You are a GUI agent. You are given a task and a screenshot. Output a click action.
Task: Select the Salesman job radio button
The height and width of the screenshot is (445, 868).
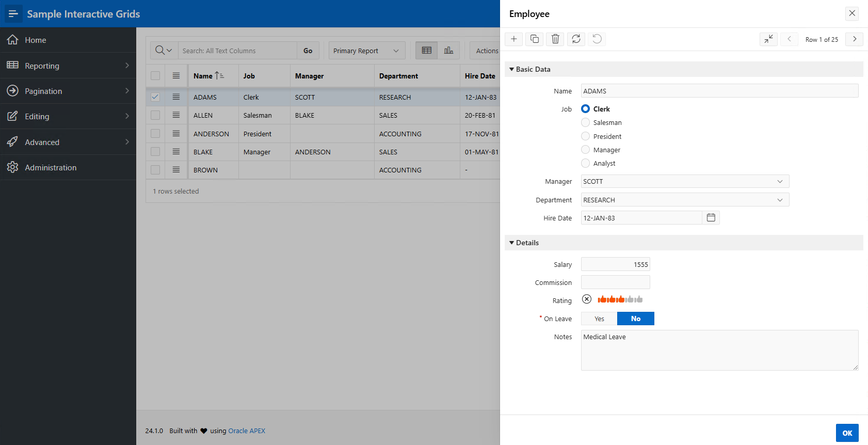click(x=585, y=122)
